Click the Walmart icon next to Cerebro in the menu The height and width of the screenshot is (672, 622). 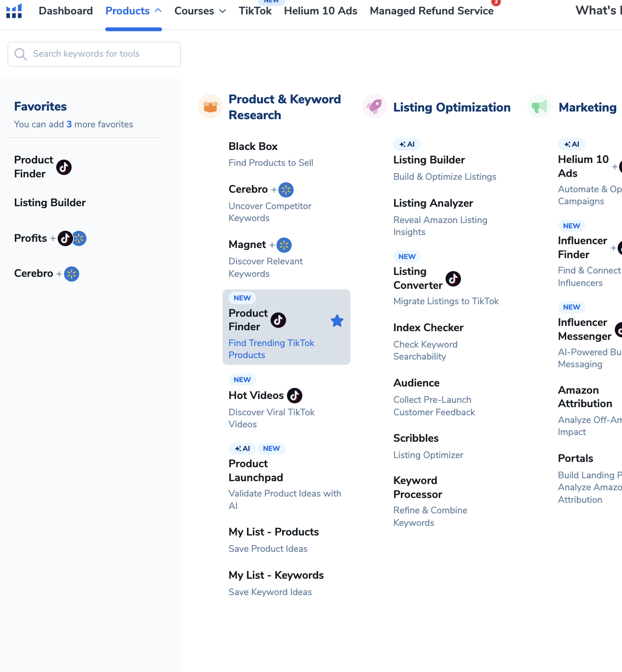coord(286,190)
